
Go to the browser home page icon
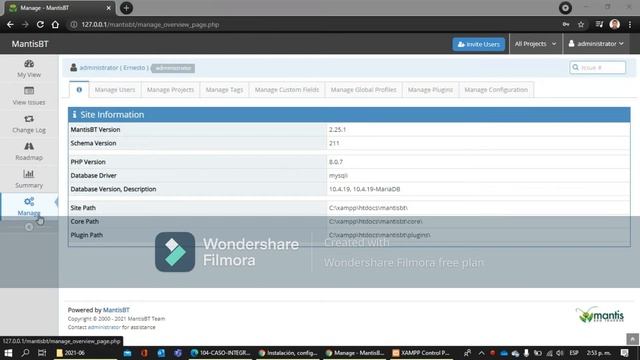(55, 24)
